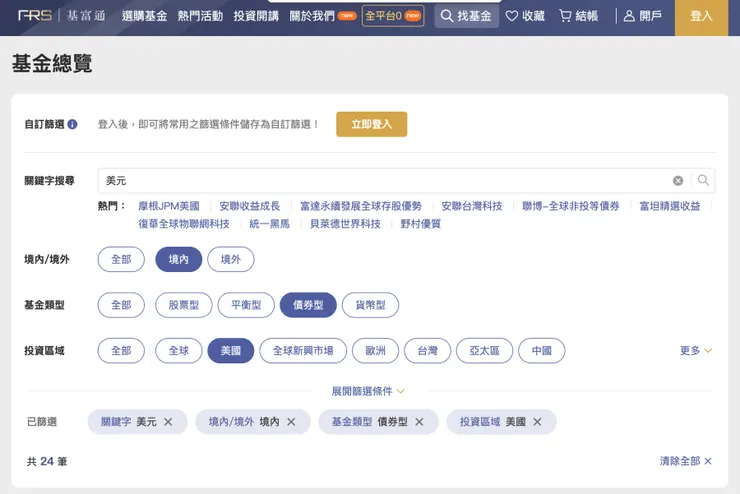Image resolution: width=740 pixels, height=494 pixels.
Task: Click the 結帳 checkout label
Action: (587, 16)
